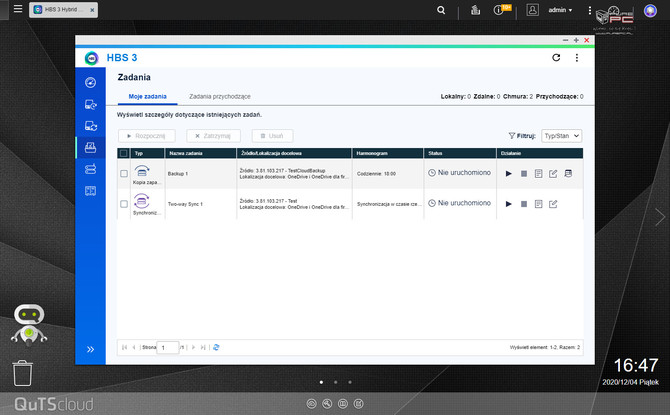This screenshot has width=670, height=415.
Task: Click fourth bottom dock circular icon
Action: coord(359,403)
